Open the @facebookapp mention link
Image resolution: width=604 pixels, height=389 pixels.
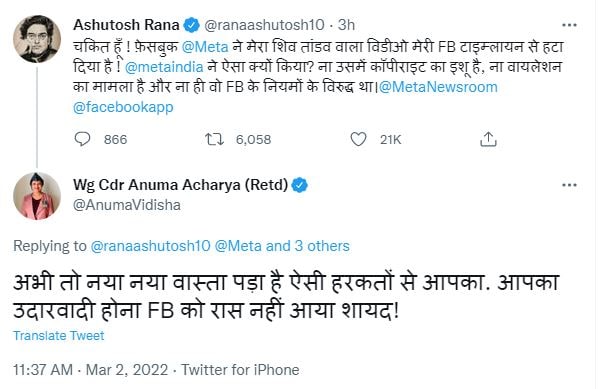tap(123, 107)
